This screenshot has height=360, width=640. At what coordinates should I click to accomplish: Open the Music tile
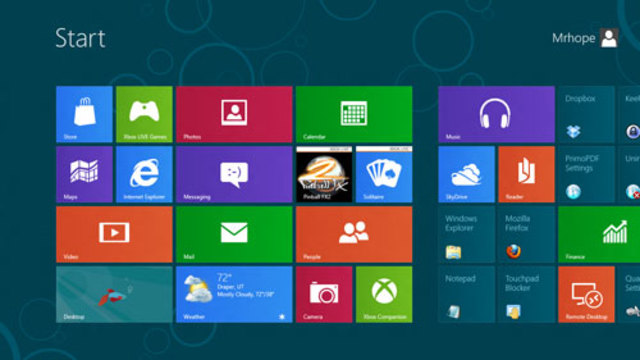coord(496,114)
